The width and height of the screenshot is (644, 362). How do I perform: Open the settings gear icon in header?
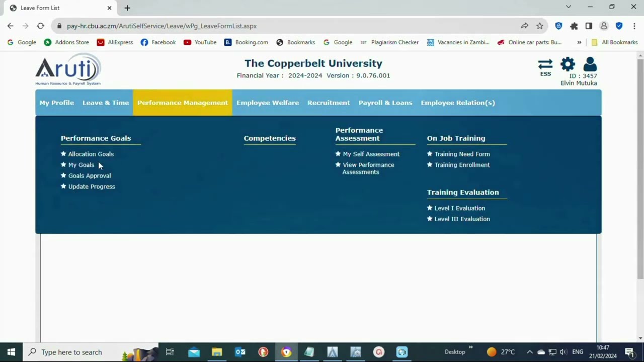click(x=568, y=64)
